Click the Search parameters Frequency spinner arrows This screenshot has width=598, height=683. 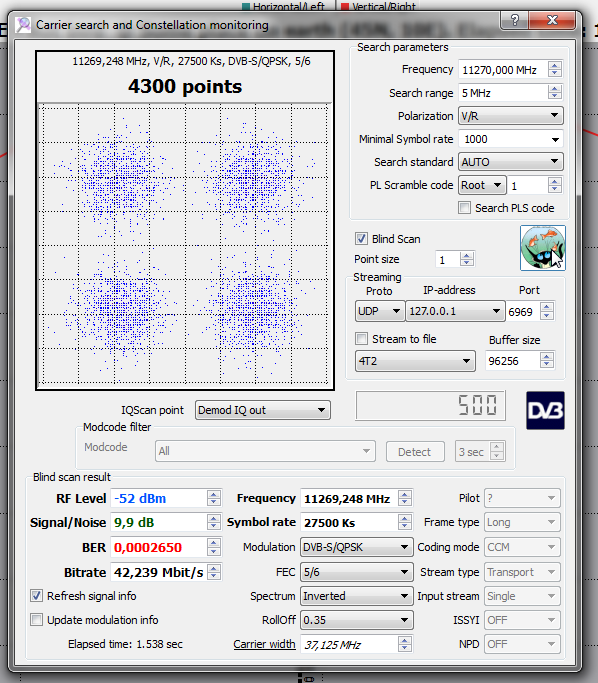(x=555, y=70)
